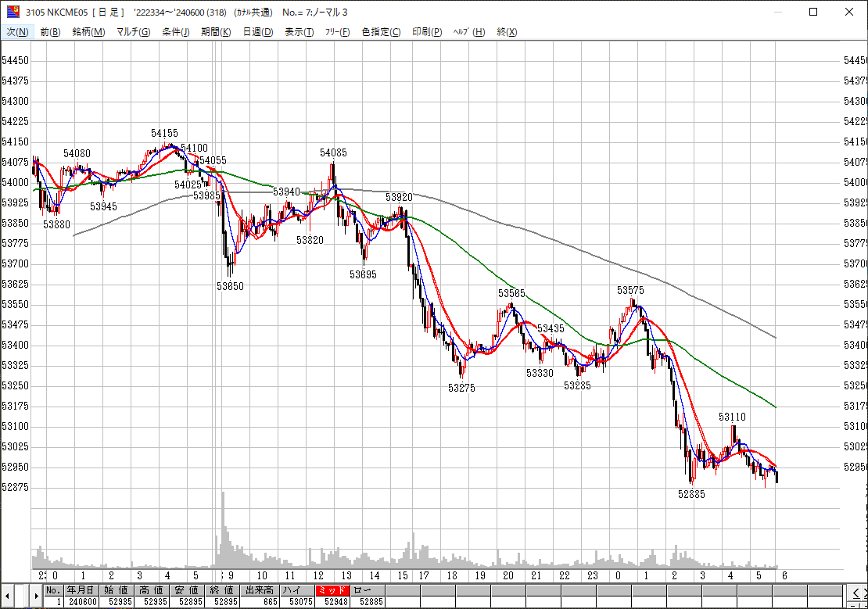Viewport: 868px width, 609px height.
Task: Open the 条件(J) conditions menu
Action: [175, 32]
